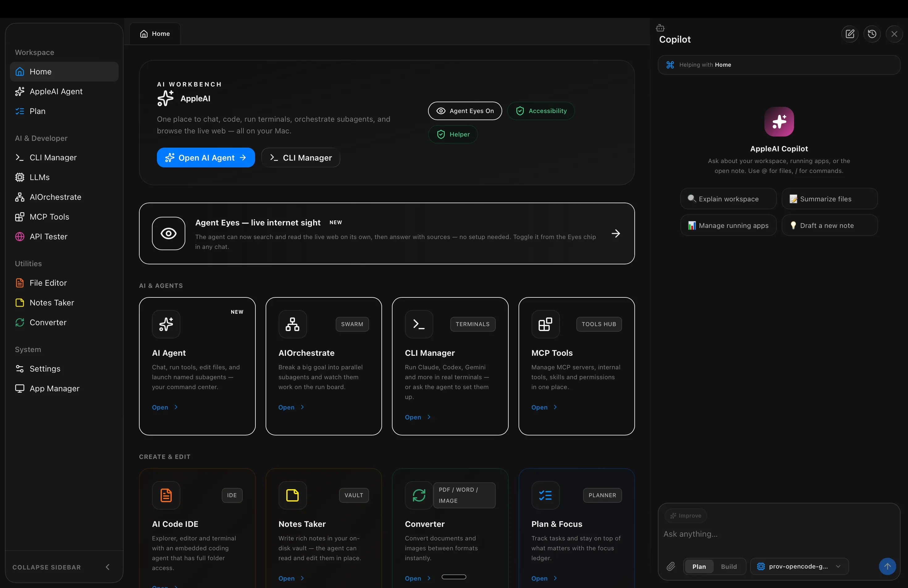Click the PLANNER badge on the Plan & Focus card
Viewport: 908px width, 588px height.
coord(602,495)
